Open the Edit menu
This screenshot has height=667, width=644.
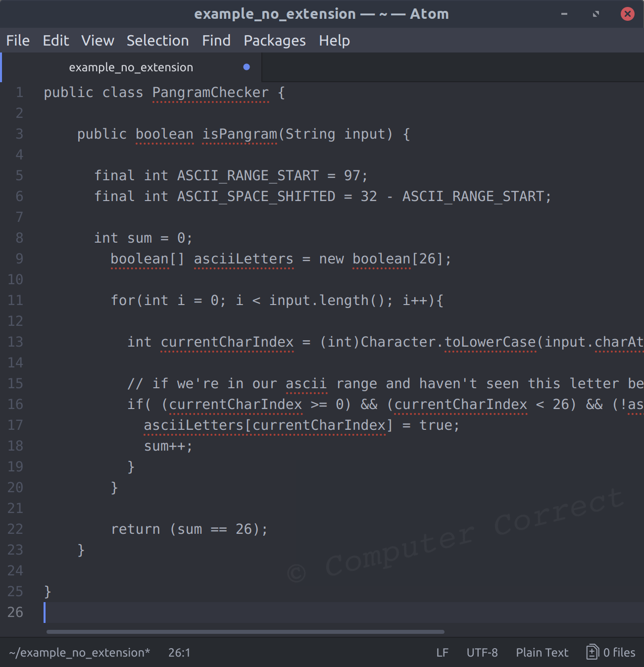click(x=56, y=41)
